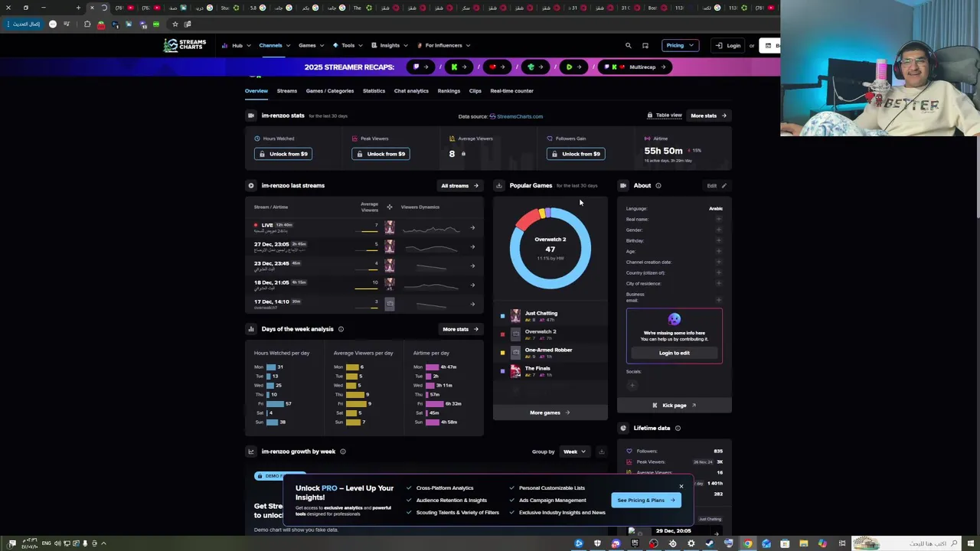This screenshot has height=551, width=980.
Task: Open the LIVE stream row arrow
Action: [x=472, y=228]
